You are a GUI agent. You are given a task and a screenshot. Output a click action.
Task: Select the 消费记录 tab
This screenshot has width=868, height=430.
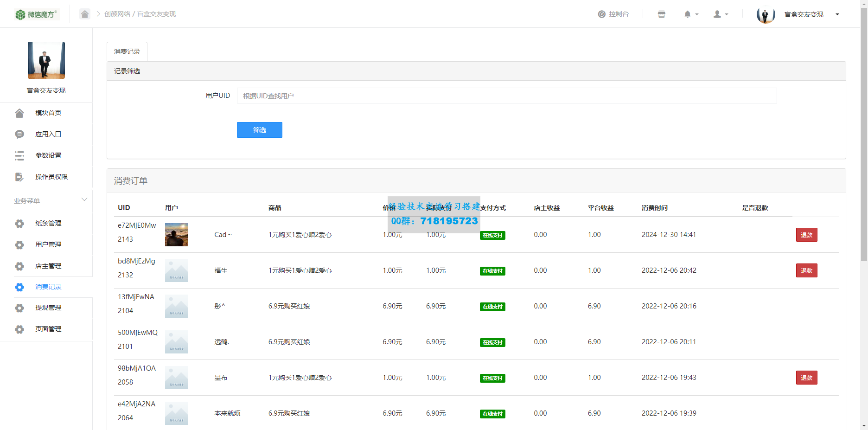pos(127,51)
